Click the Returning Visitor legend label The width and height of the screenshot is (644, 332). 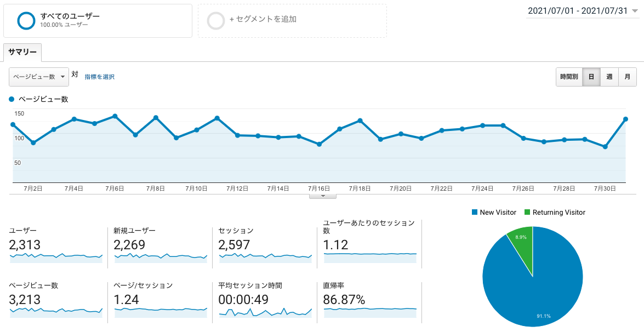pyautogui.click(x=558, y=212)
